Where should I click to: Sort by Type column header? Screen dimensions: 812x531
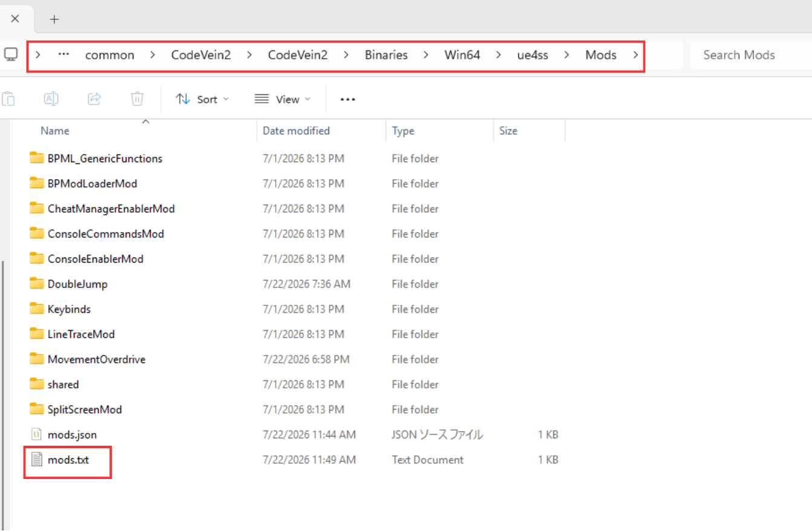click(403, 131)
